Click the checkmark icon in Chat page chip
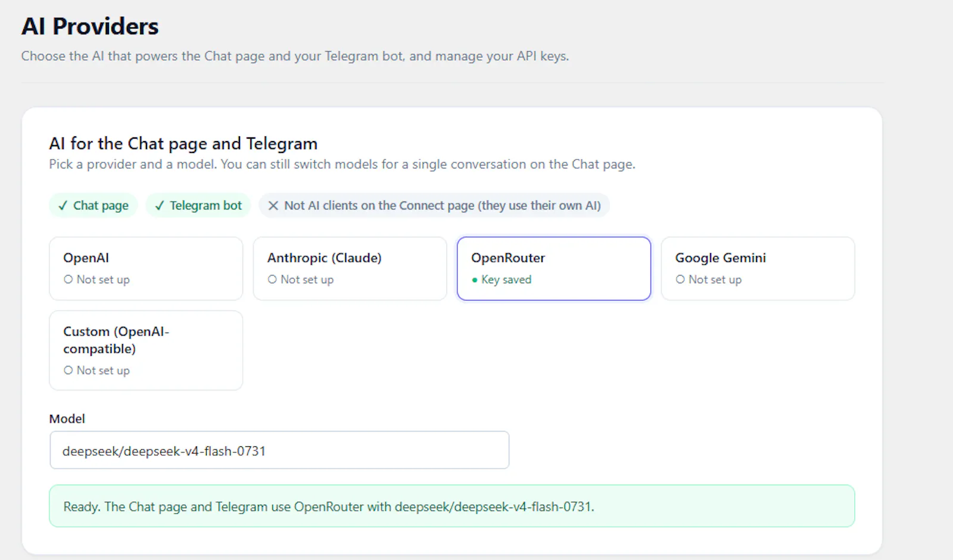The width and height of the screenshot is (953, 560). [x=63, y=206]
